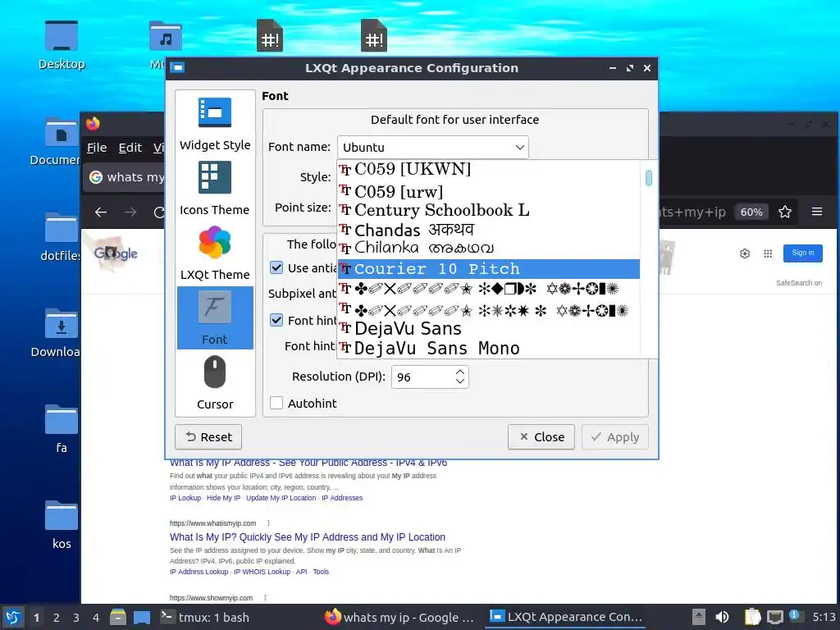The width and height of the screenshot is (840, 630).
Task: Increase the Resolution DPI value
Action: pos(460,372)
